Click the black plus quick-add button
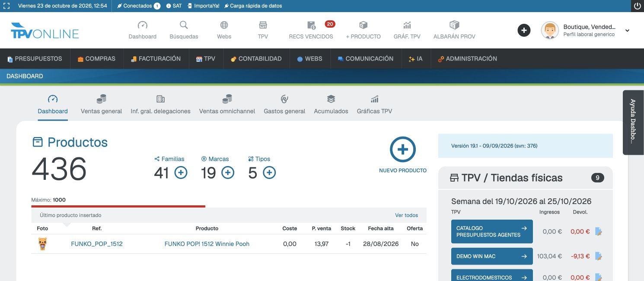Image resolution: width=644 pixels, height=281 pixels. point(524,30)
